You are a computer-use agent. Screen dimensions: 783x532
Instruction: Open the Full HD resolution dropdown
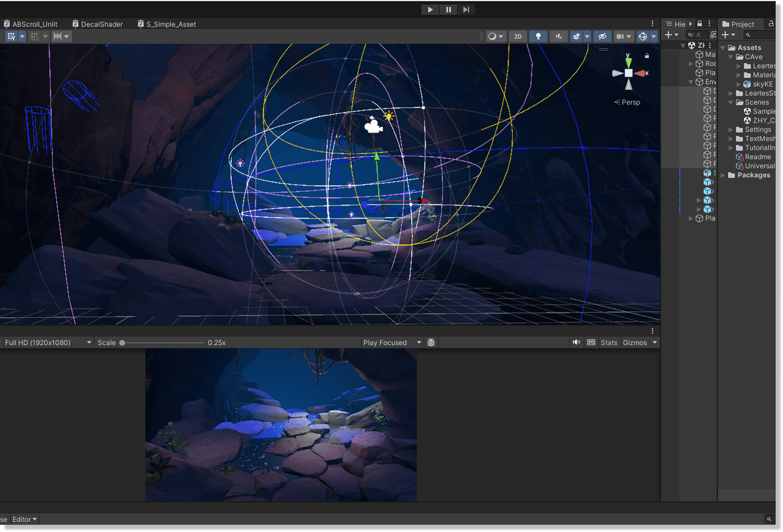(47, 342)
